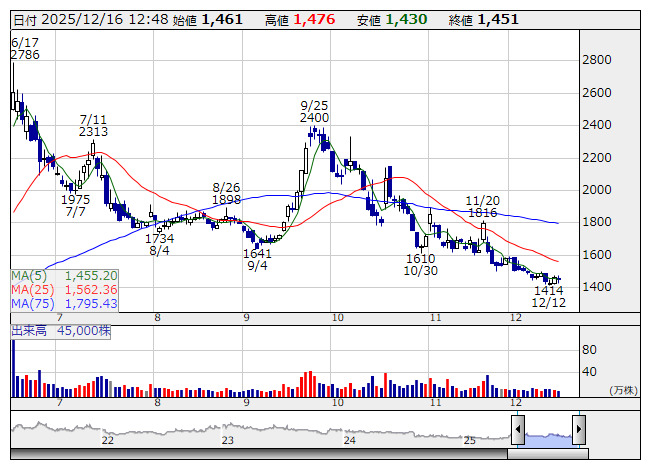
Task: Click the 9/25 high label 2400
Action: (x=314, y=118)
